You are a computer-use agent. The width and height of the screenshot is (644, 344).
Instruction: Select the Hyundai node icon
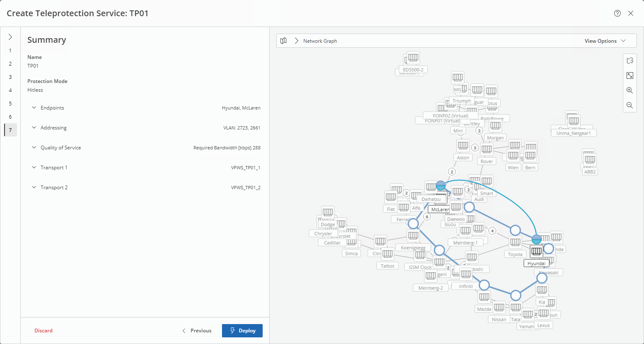point(537,251)
